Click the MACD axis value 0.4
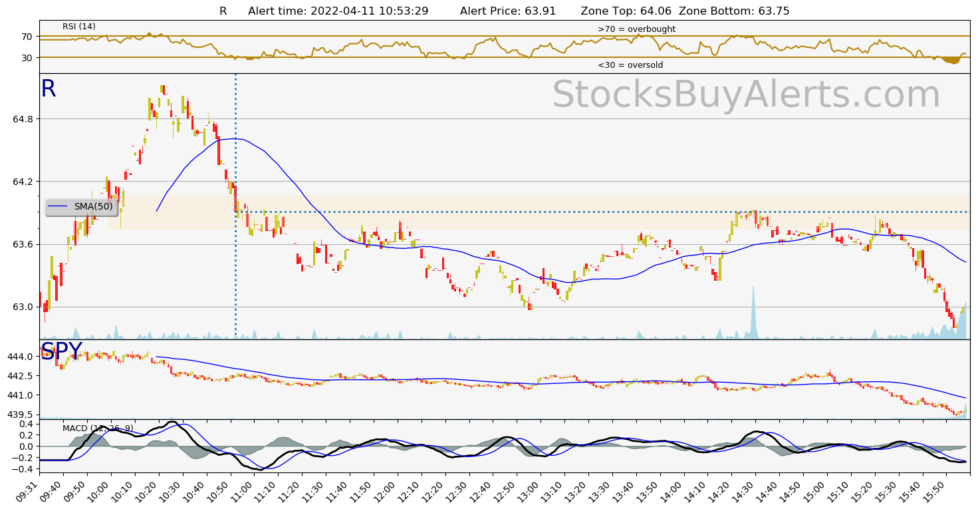This screenshot has width=980, height=511. (x=26, y=424)
